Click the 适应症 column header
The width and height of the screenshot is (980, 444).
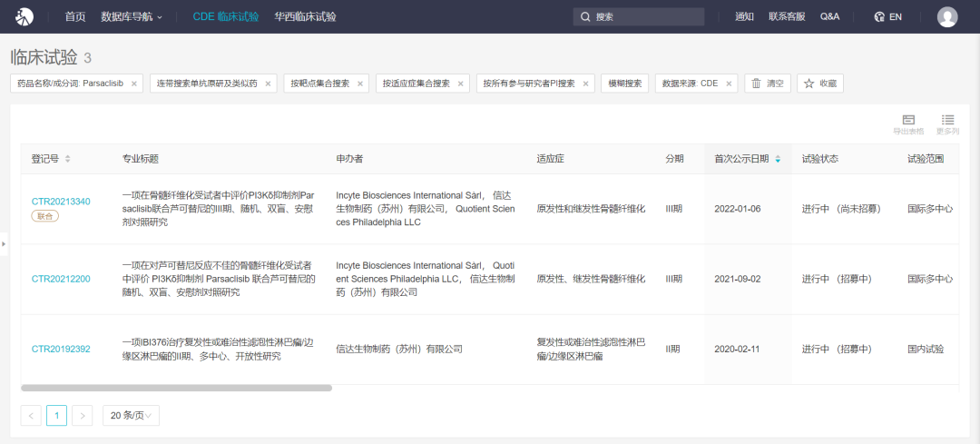[550, 159]
